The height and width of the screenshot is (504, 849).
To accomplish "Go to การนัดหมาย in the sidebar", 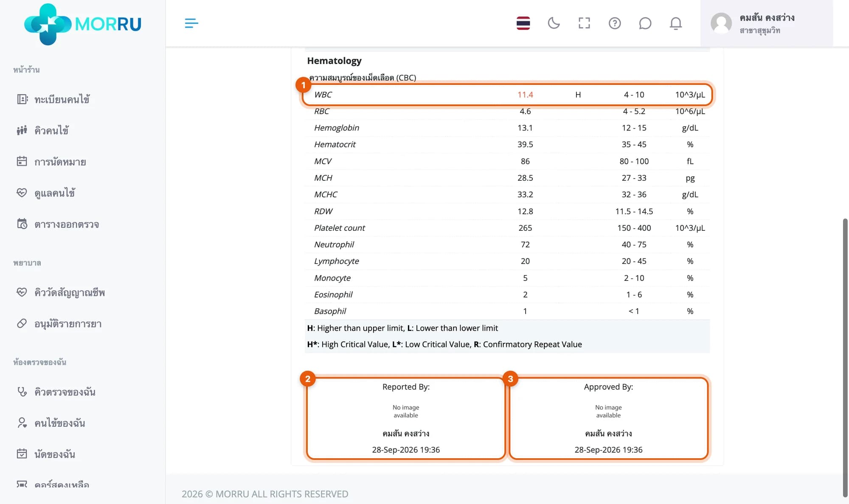I will (x=60, y=162).
